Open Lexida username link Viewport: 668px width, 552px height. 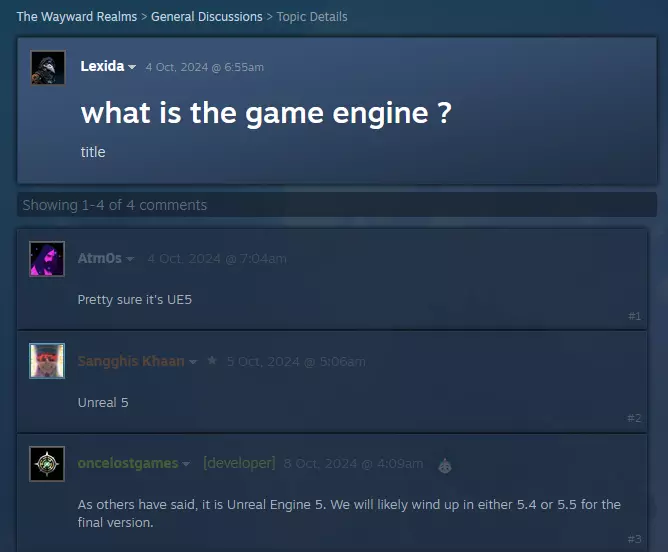click(102, 66)
